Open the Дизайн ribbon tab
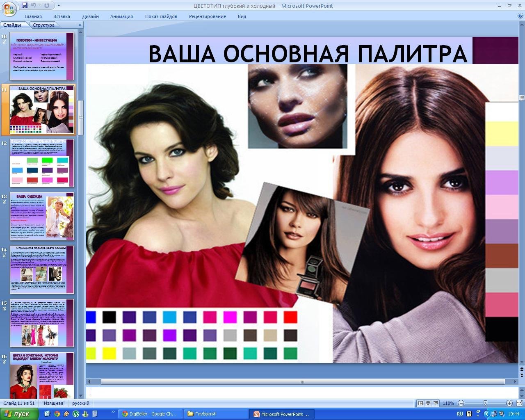 tap(90, 16)
